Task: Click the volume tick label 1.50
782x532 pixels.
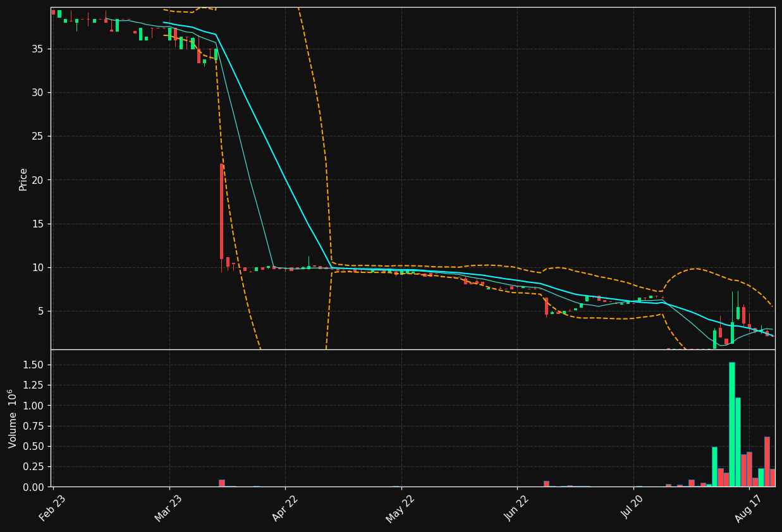Action: [x=34, y=365]
